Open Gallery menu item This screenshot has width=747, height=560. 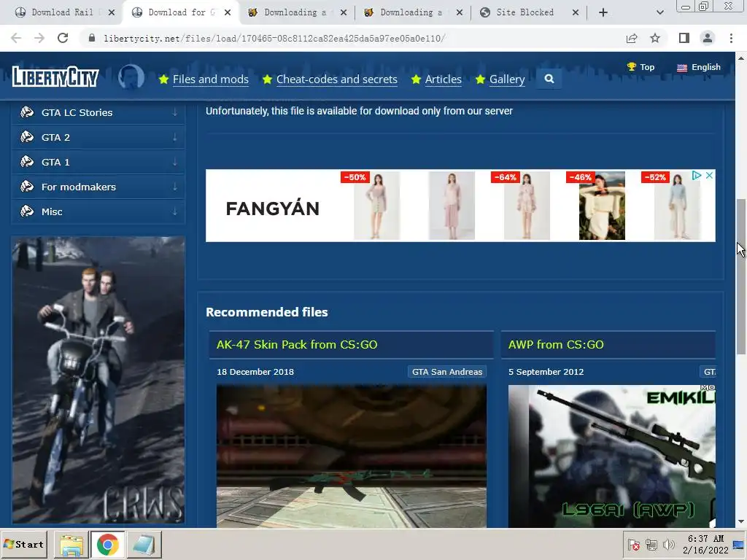click(507, 79)
